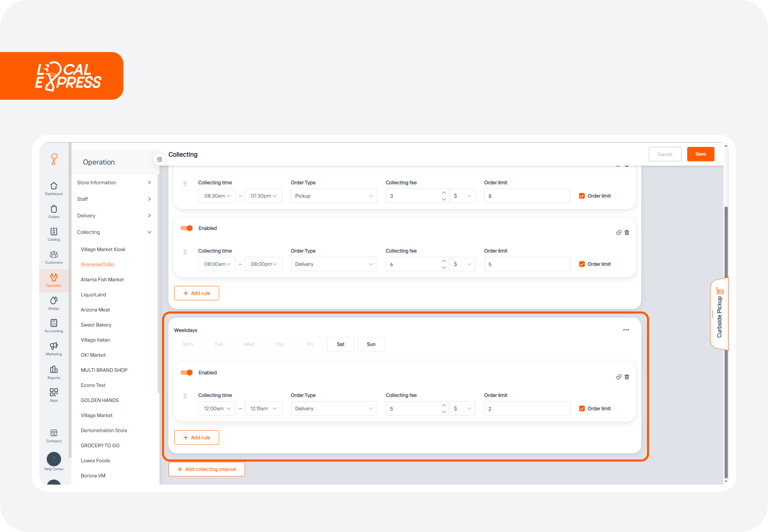768x532 pixels.
Task: Increase collecting fee 5 with up arrow
Action: coord(444,405)
